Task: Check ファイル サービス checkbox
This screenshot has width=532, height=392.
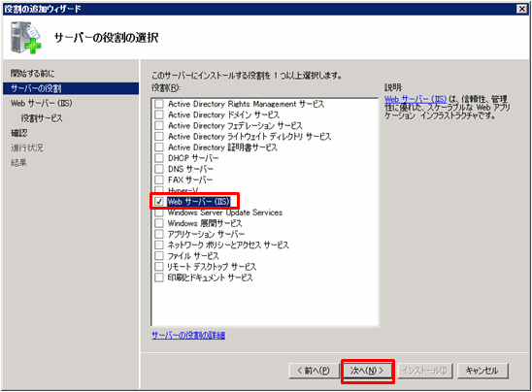Action: [159, 256]
